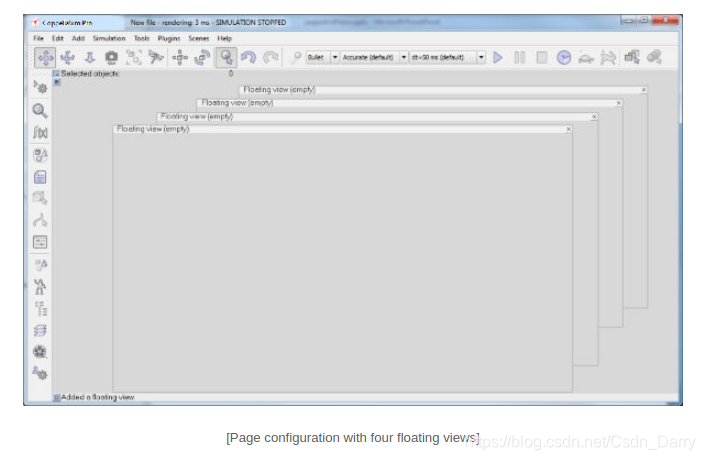This screenshot has height=460, width=705.
Task: Open the video recorder icon
Action: pos(40,352)
